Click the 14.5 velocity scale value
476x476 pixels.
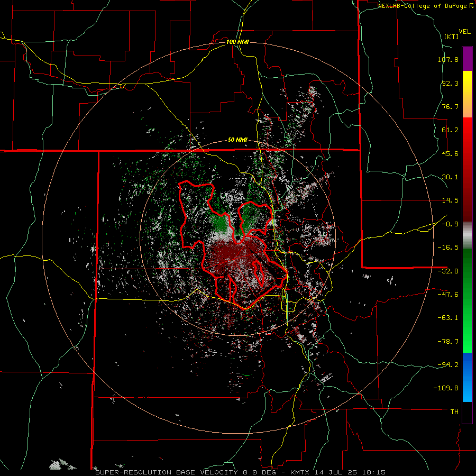(x=450, y=200)
